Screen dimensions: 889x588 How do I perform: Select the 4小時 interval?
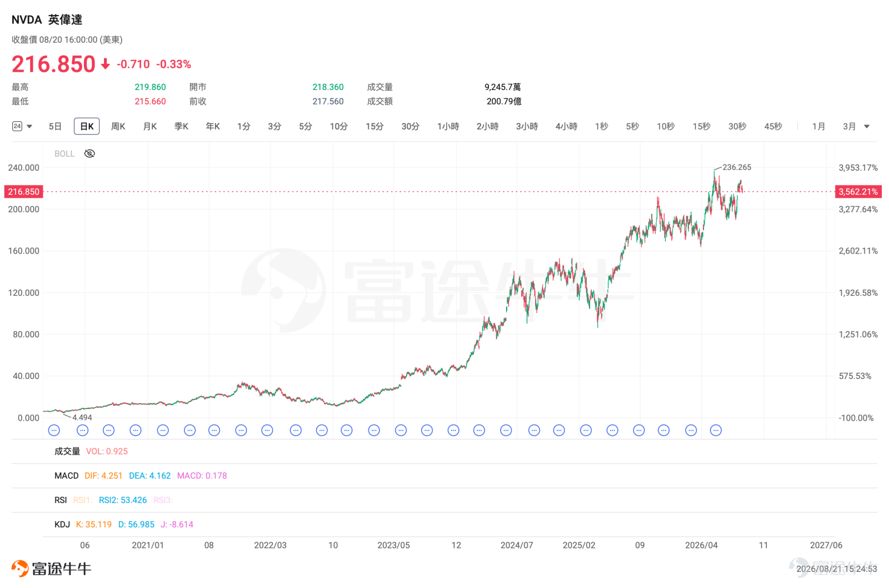point(566,126)
